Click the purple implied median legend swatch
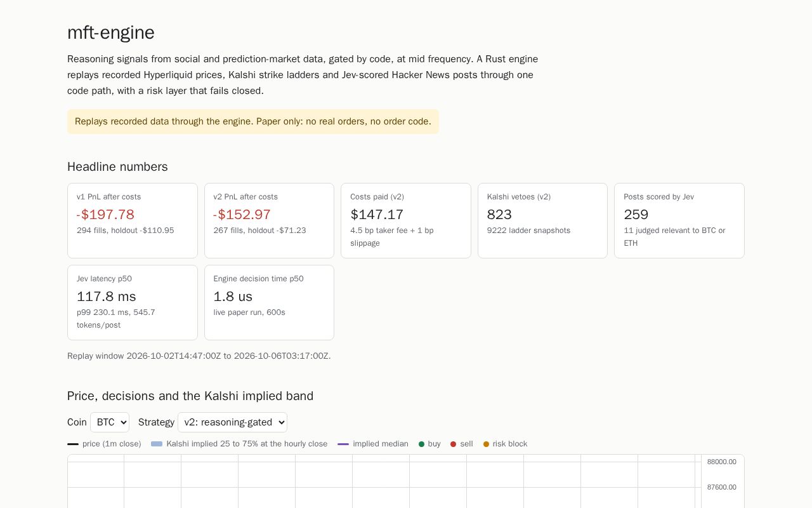 [x=343, y=444]
